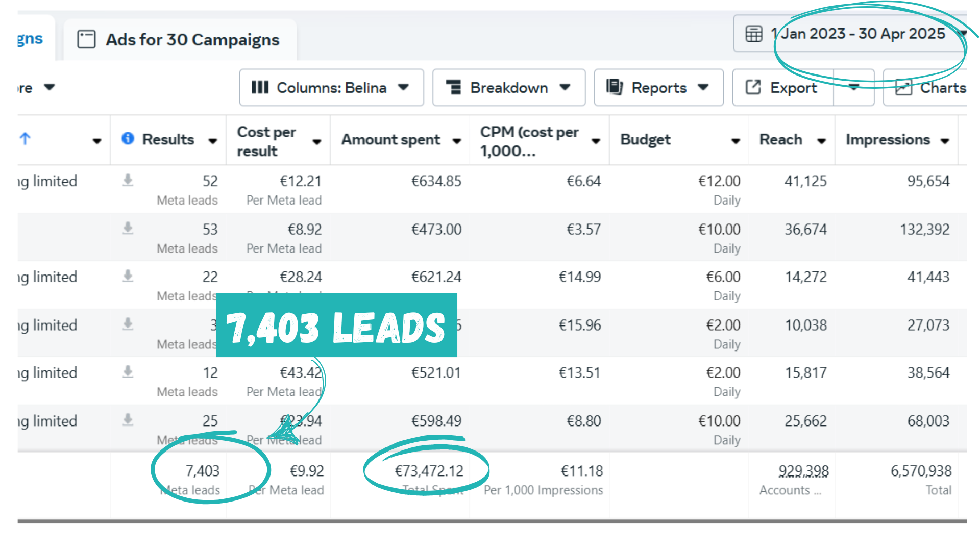Open the Export options arrow
980x551 pixels.
(854, 87)
